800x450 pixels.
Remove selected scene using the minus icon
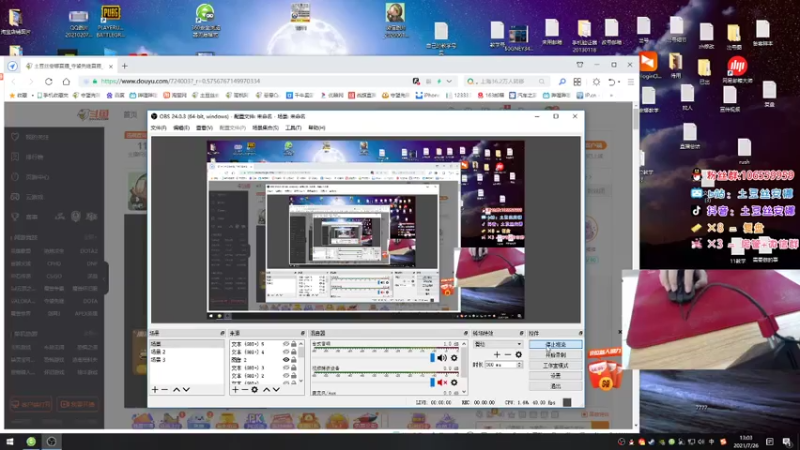[x=164, y=389]
